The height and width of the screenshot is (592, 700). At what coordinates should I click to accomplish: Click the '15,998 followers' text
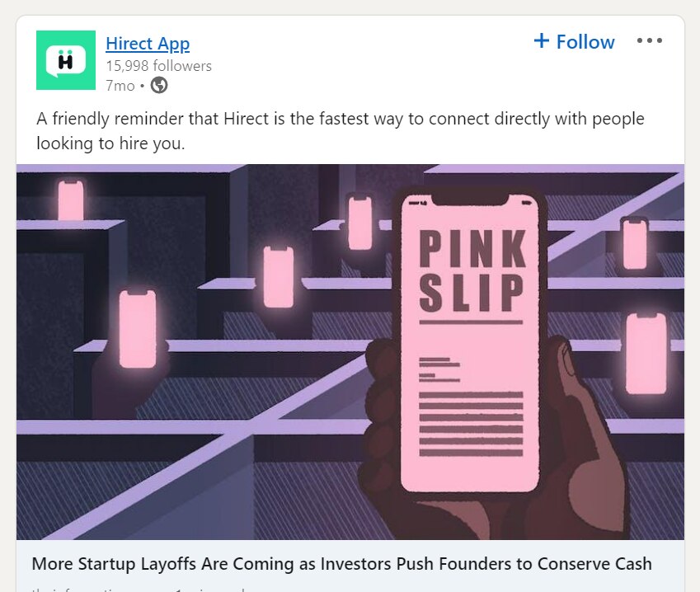156,65
